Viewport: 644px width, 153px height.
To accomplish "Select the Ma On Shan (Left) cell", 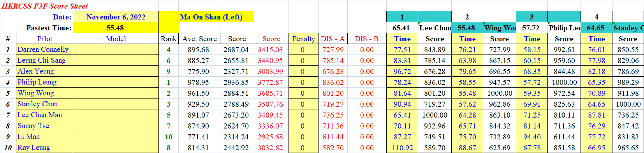I will tap(211, 17).
